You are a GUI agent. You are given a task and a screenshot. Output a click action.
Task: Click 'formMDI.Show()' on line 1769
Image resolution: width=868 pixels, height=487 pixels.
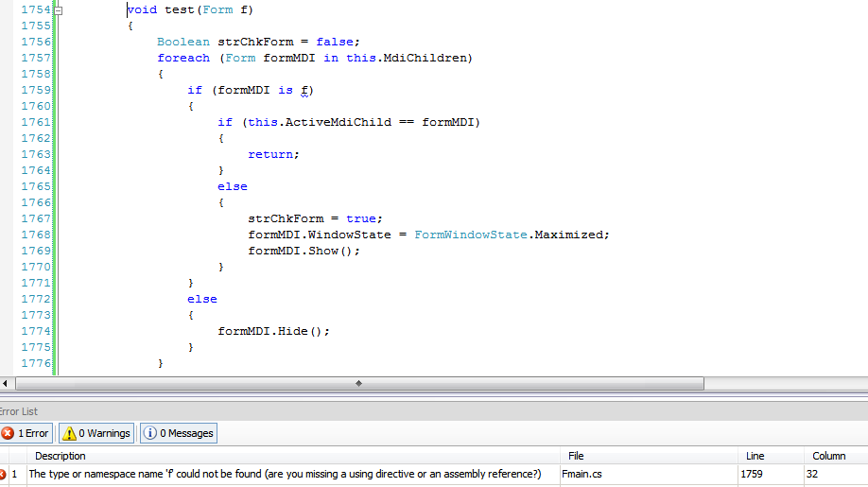click(300, 251)
